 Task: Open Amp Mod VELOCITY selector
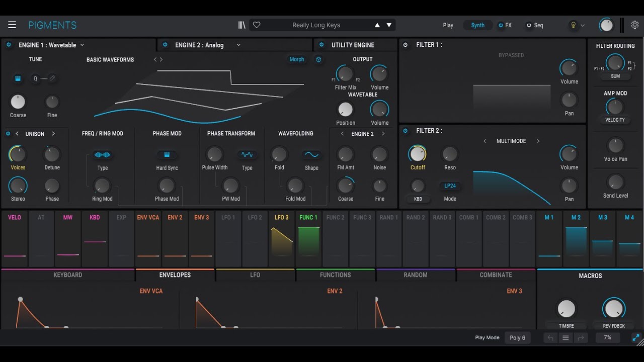[x=615, y=120]
